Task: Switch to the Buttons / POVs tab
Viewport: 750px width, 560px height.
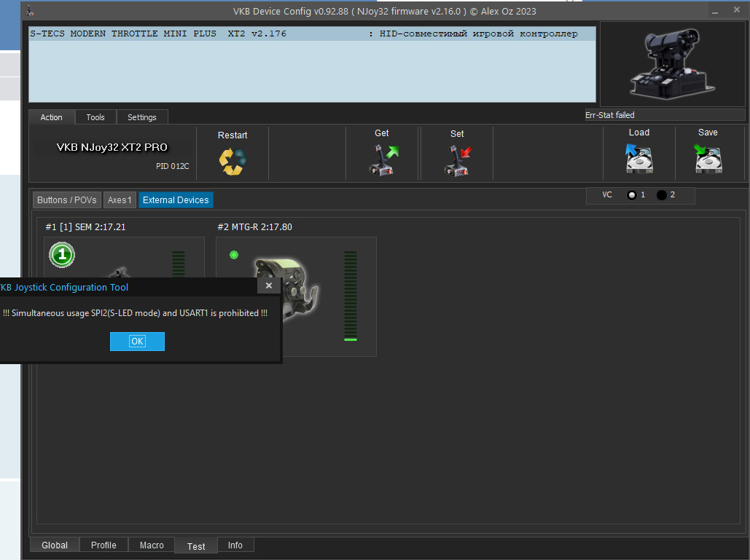Action: (x=67, y=200)
